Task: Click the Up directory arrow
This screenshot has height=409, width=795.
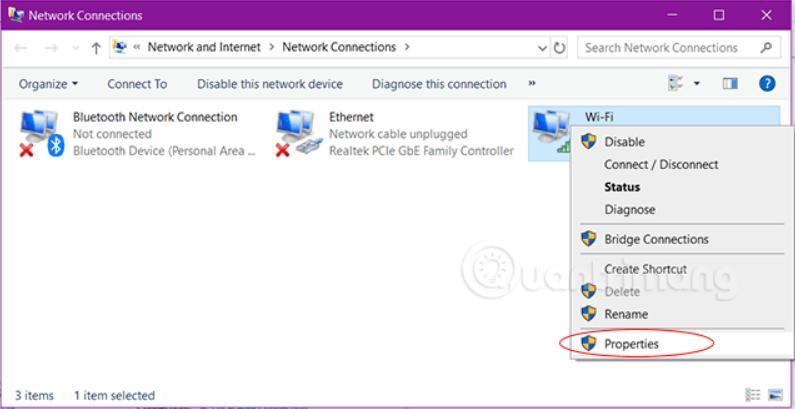Action: (x=96, y=48)
